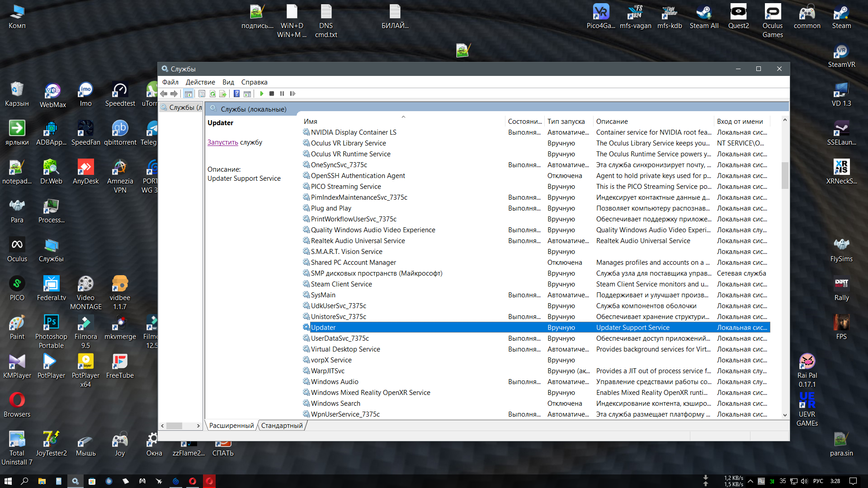This screenshot has height=488, width=868.
Task: Click the Stop Service square icon
Action: (272, 94)
